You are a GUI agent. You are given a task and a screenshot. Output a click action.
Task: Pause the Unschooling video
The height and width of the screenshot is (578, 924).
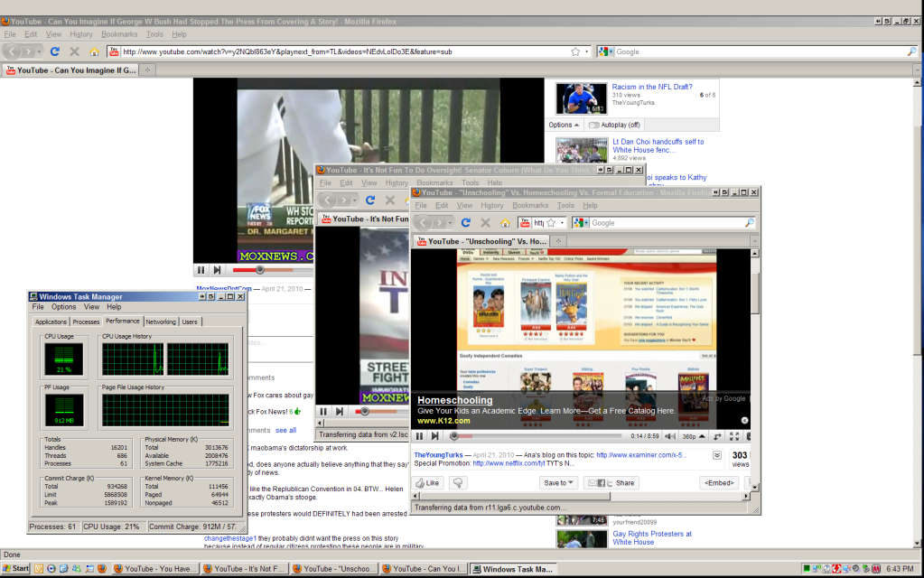point(419,436)
